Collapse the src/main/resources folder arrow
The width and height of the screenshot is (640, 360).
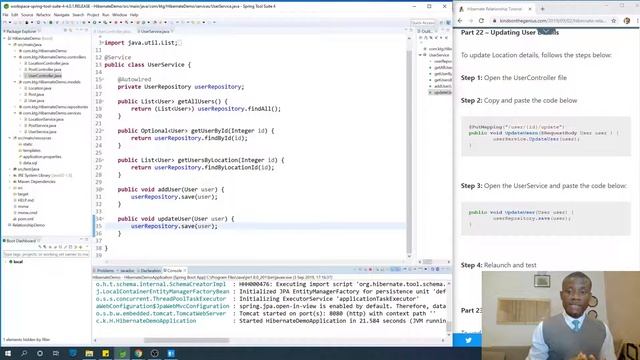pos(9,138)
